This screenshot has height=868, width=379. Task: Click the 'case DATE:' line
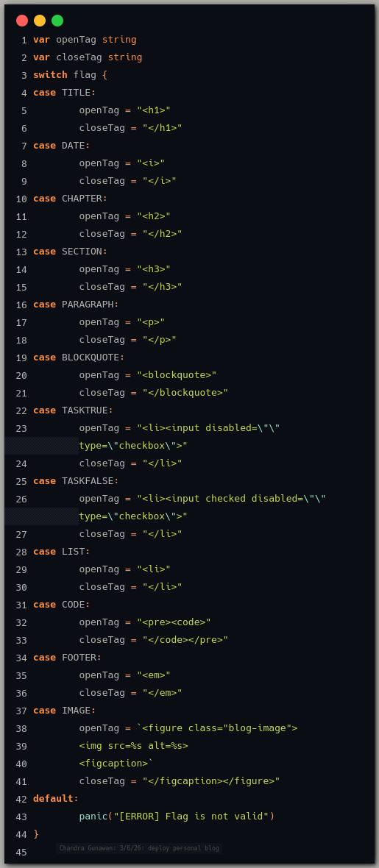click(x=62, y=146)
